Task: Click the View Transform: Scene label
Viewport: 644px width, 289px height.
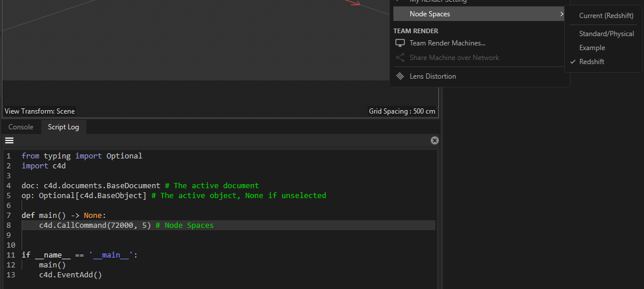Action: tap(40, 111)
